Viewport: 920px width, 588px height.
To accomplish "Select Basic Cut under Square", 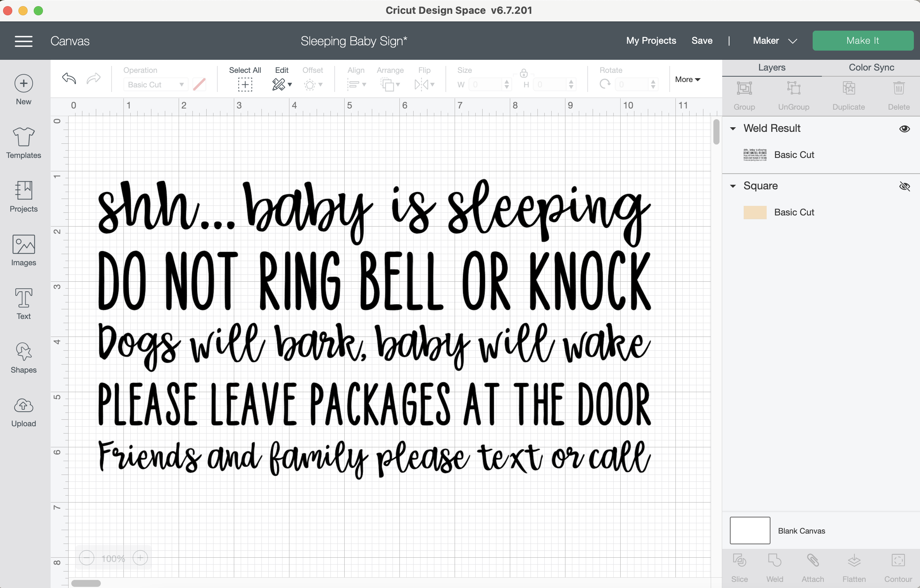I will (794, 212).
